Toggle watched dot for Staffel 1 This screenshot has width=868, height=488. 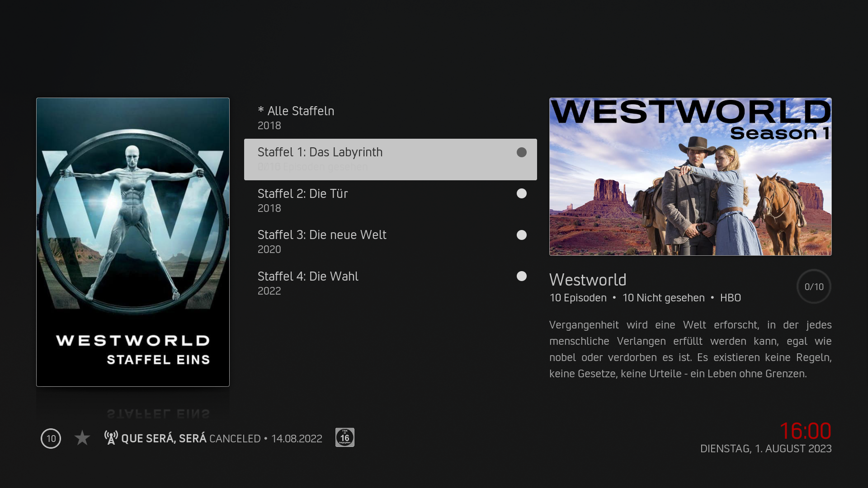522,152
